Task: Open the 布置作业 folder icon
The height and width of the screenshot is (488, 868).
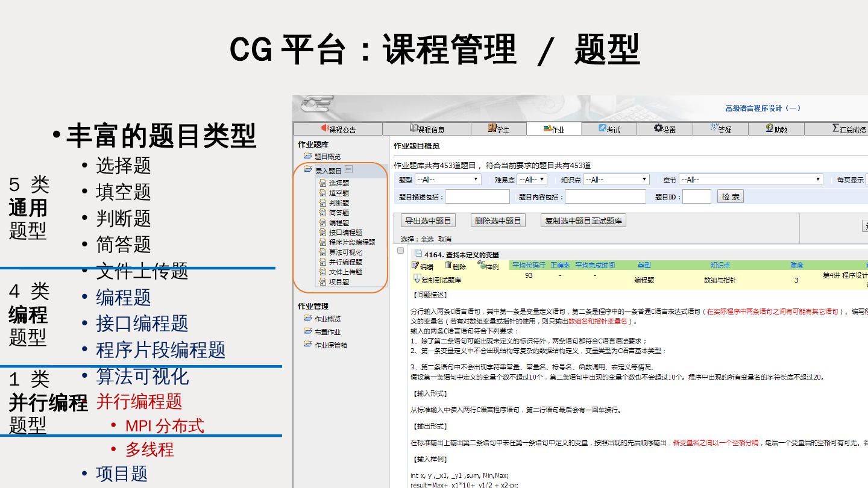Action: click(308, 331)
